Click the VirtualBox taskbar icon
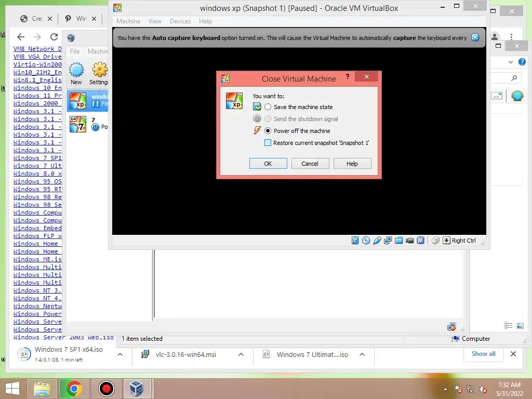This screenshot has width=532, height=399. [137, 389]
